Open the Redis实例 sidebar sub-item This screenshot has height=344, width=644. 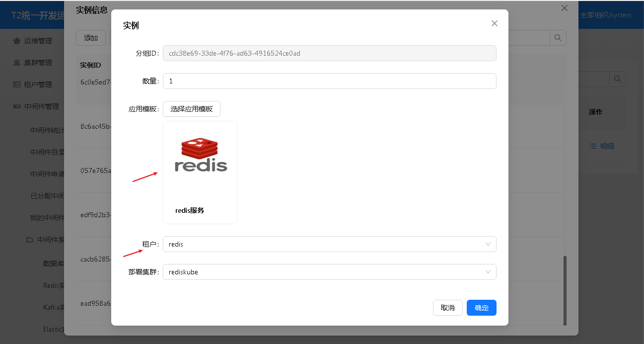tap(54, 285)
